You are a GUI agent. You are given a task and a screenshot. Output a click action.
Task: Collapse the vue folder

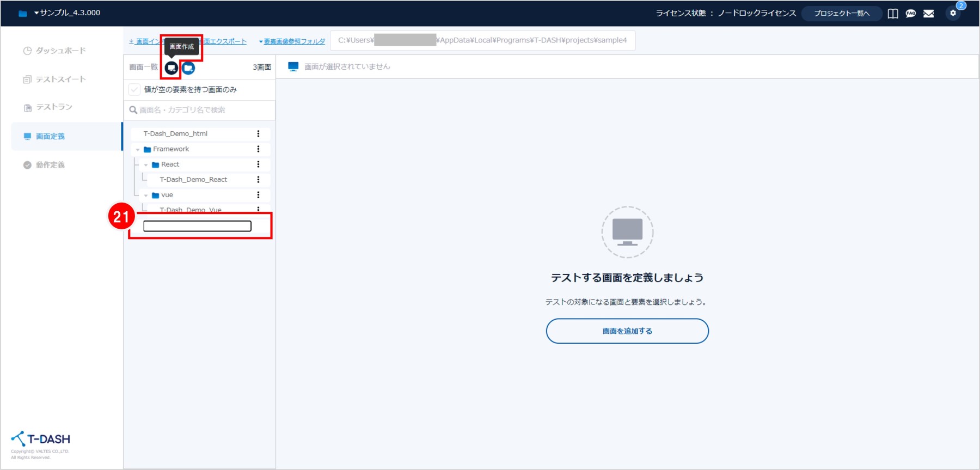click(146, 195)
